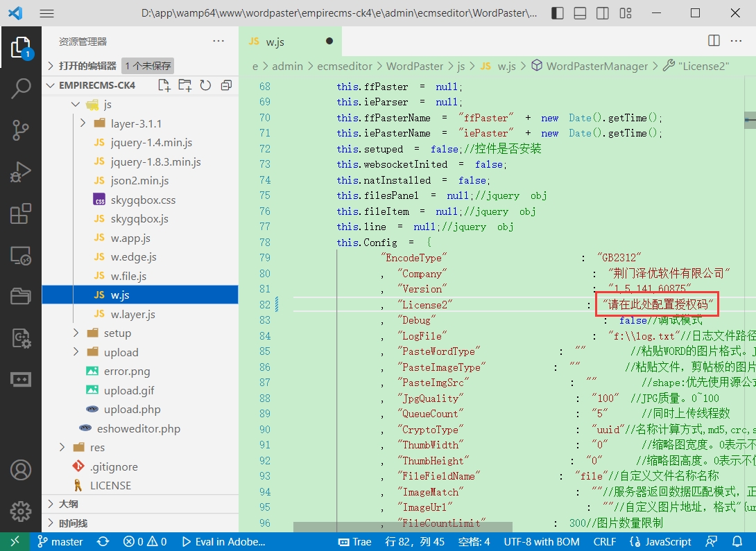Split the editor to the right

pyautogui.click(x=714, y=41)
